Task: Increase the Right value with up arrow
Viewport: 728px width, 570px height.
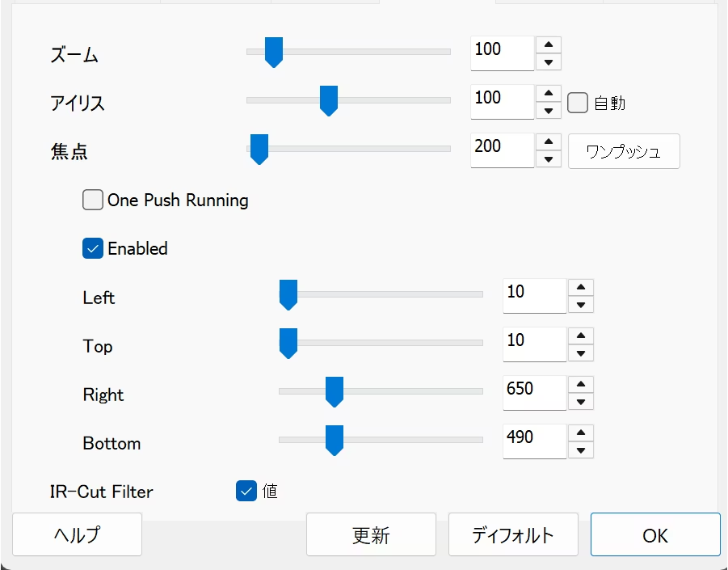Action: pyautogui.click(x=581, y=385)
